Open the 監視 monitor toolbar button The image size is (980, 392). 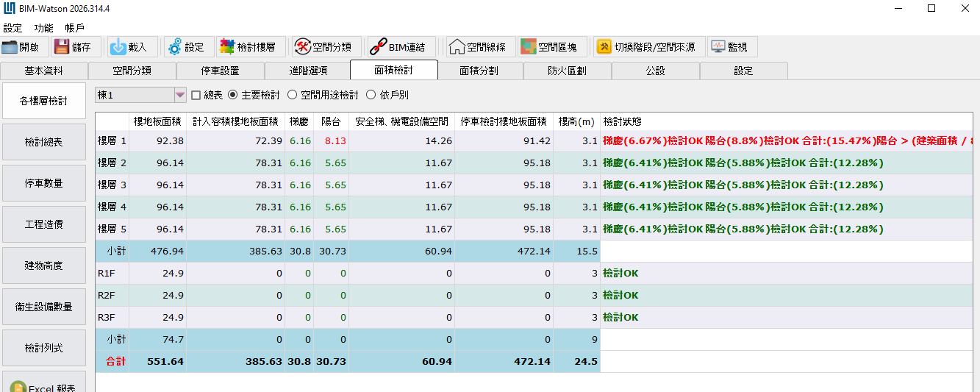[x=732, y=47]
